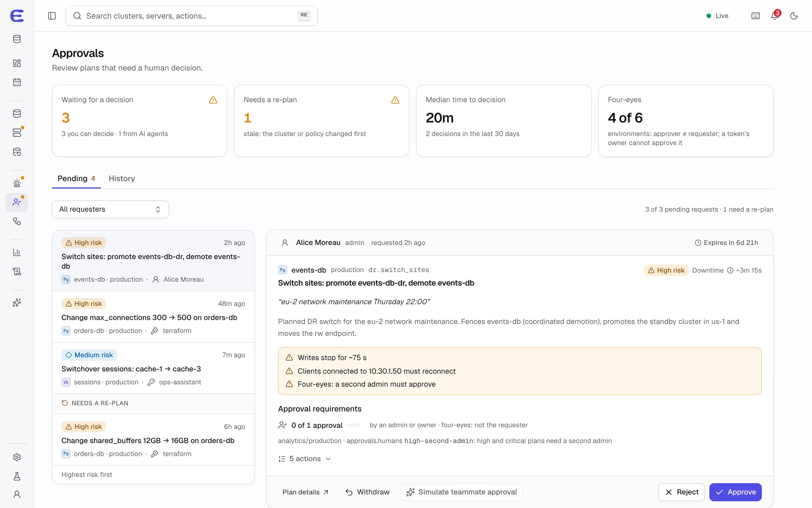Toggle the sidebar panel icon

tap(52, 16)
